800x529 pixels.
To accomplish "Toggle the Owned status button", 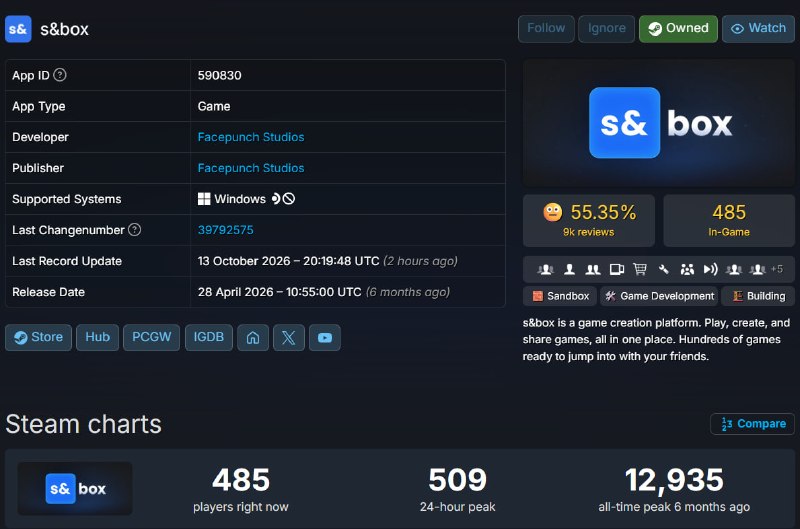I will click(678, 29).
